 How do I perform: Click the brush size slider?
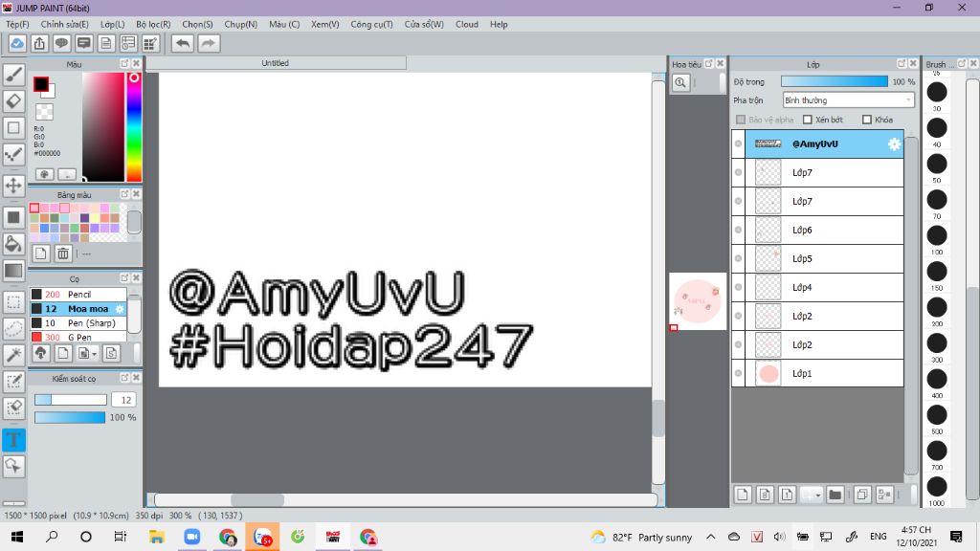[71, 400]
